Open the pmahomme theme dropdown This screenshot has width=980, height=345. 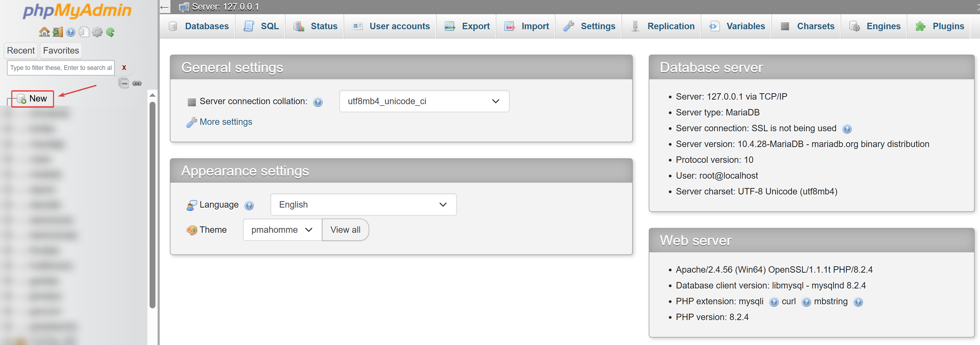282,230
